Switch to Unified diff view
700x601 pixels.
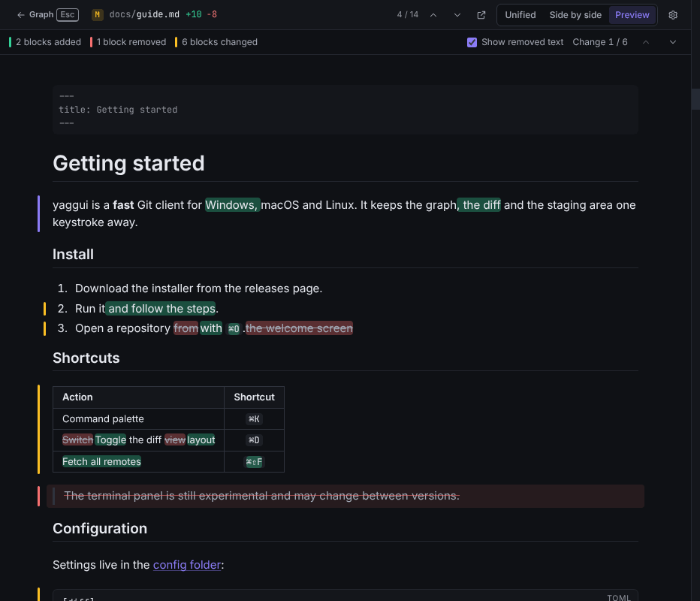pyautogui.click(x=520, y=15)
